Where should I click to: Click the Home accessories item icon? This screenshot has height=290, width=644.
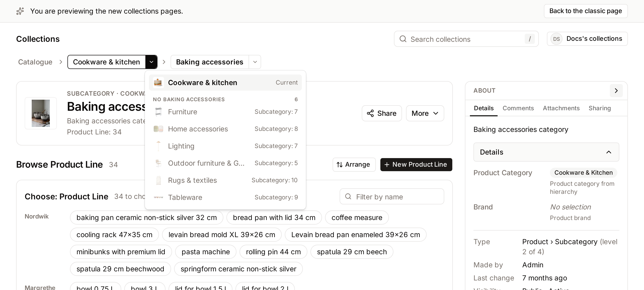[158, 129]
